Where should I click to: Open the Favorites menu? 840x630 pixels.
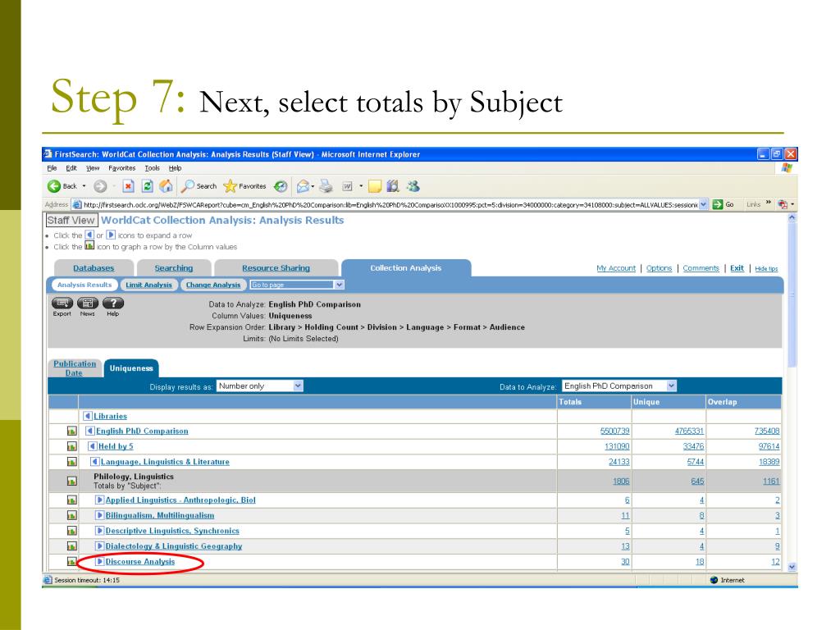click(121, 168)
